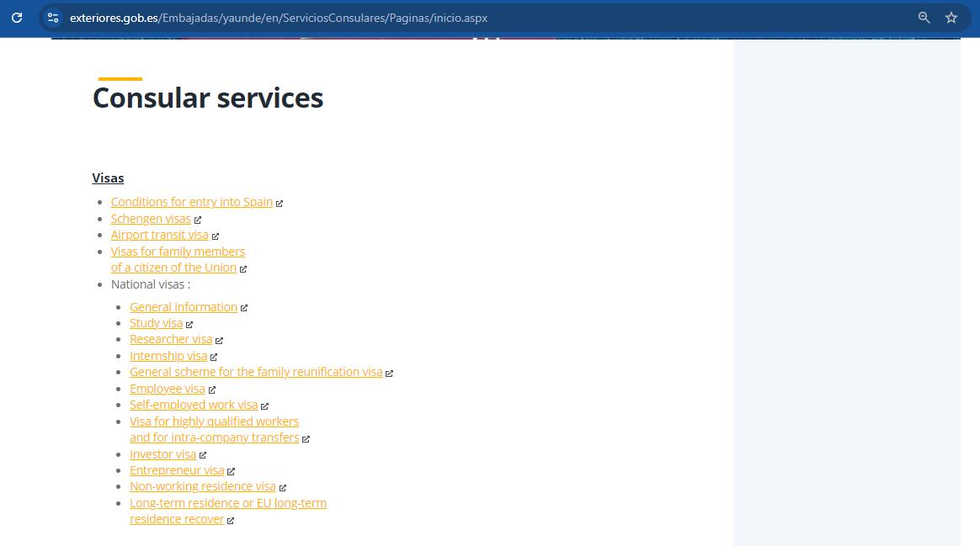Open the site information icon in address bar
The width and height of the screenshot is (980, 546).
point(53,18)
